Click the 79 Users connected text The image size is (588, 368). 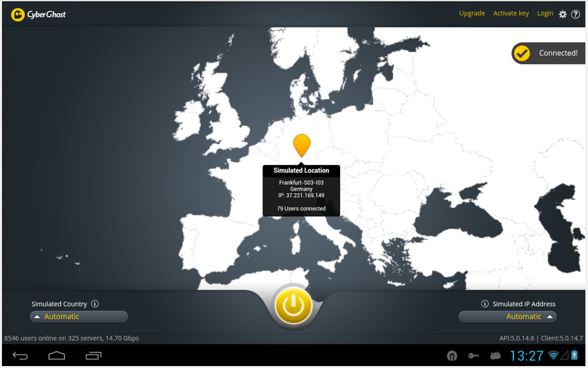point(301,208)
